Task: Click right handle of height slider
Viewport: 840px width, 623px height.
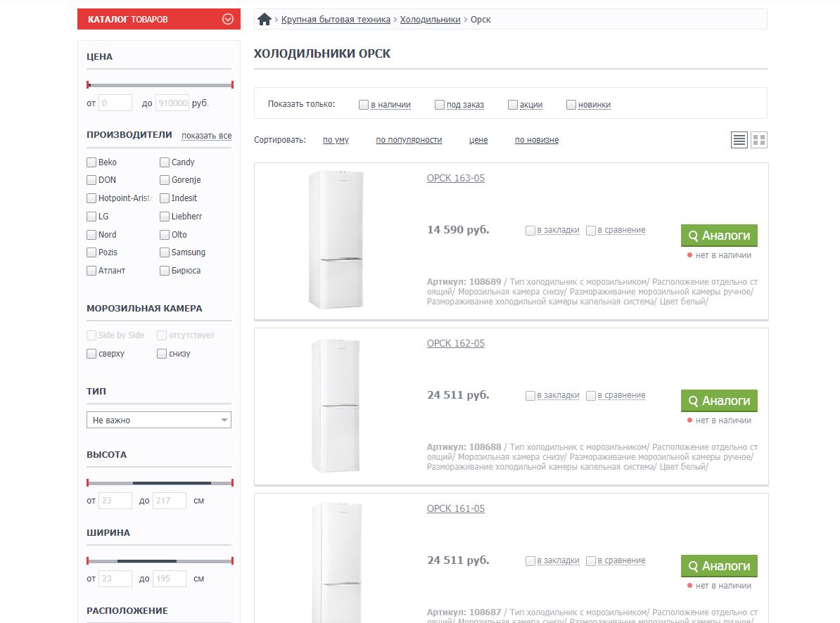Action: 232,483
